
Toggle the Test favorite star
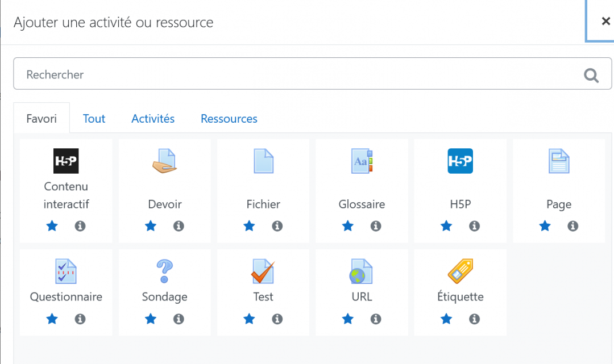(x=249, y=319)
